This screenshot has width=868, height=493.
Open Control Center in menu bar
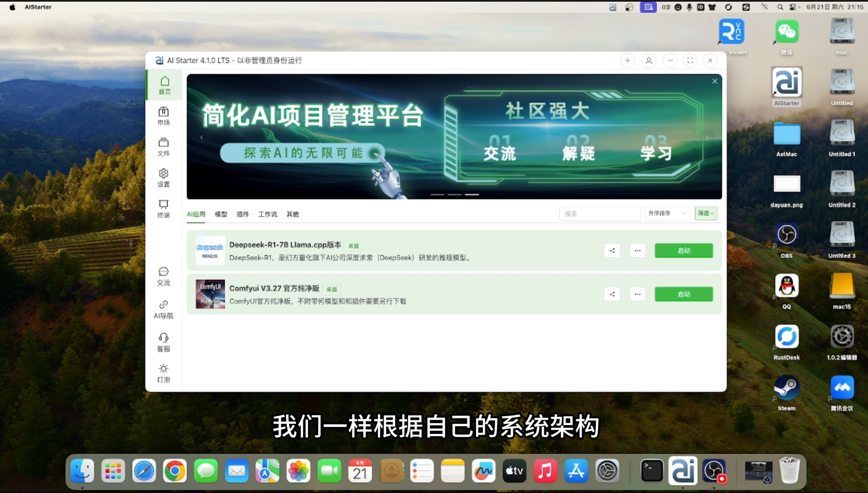[x=793, y=7]
